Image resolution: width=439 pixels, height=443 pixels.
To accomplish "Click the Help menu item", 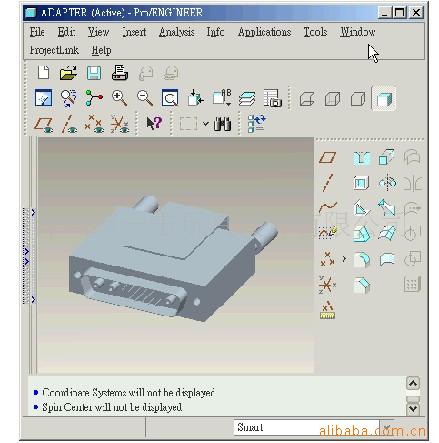I will pyautogui.click(x=101, y=50).
